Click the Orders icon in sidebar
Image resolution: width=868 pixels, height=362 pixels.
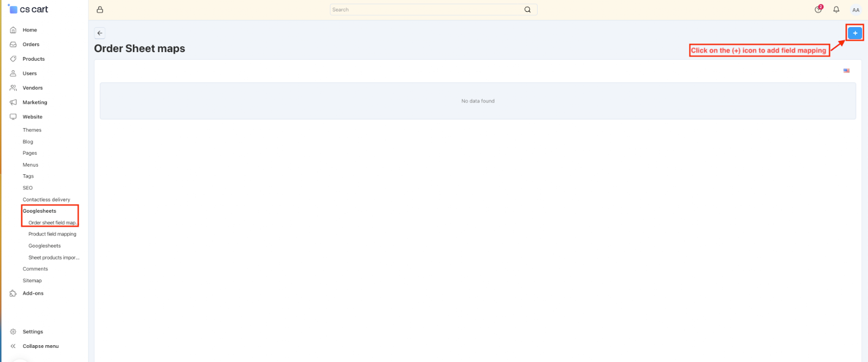pos(13,45)
